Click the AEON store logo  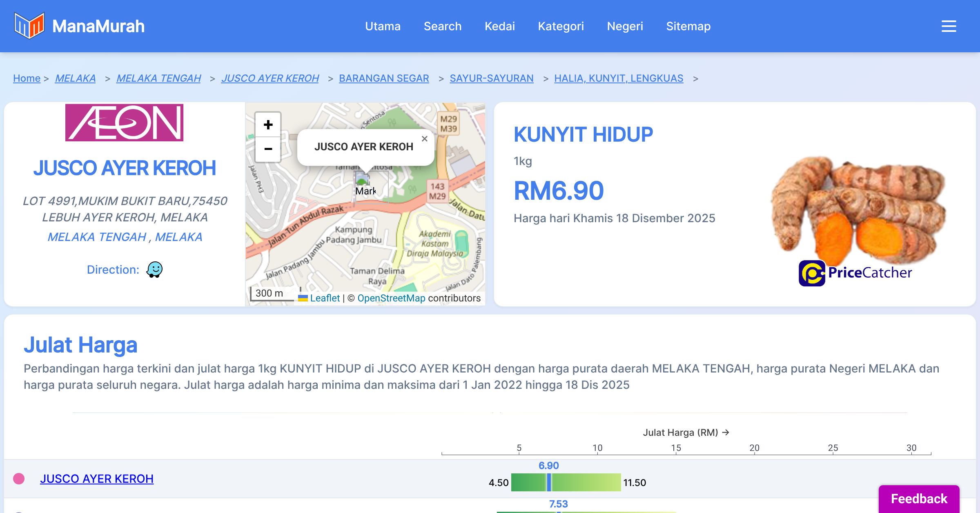(124, 123)
